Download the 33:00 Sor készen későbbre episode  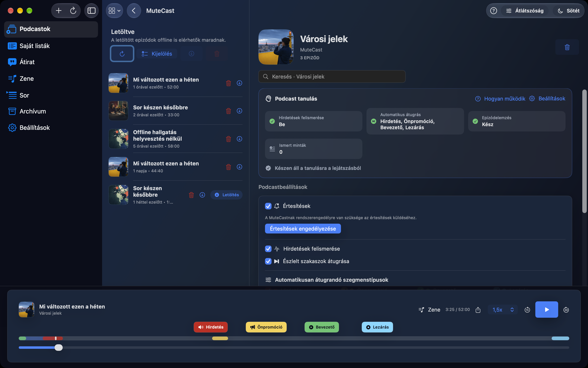239,111
